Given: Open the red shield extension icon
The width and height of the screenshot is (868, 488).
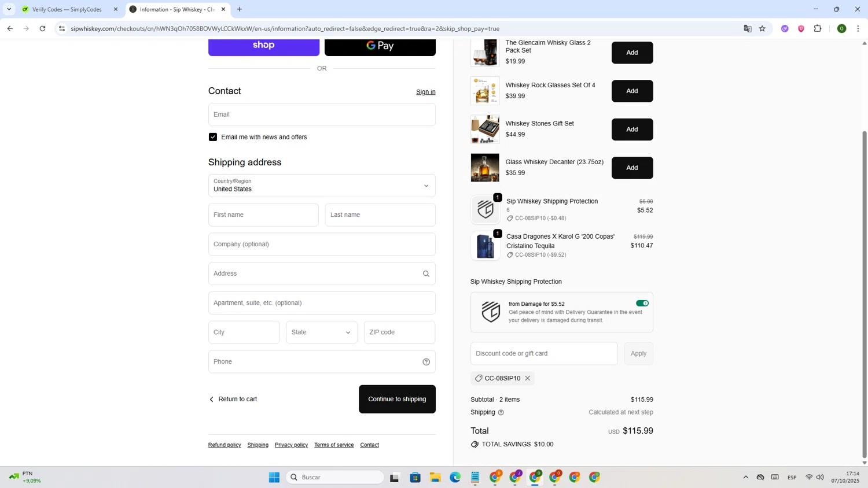Looking at the screenshot, I should coord(801,28).
